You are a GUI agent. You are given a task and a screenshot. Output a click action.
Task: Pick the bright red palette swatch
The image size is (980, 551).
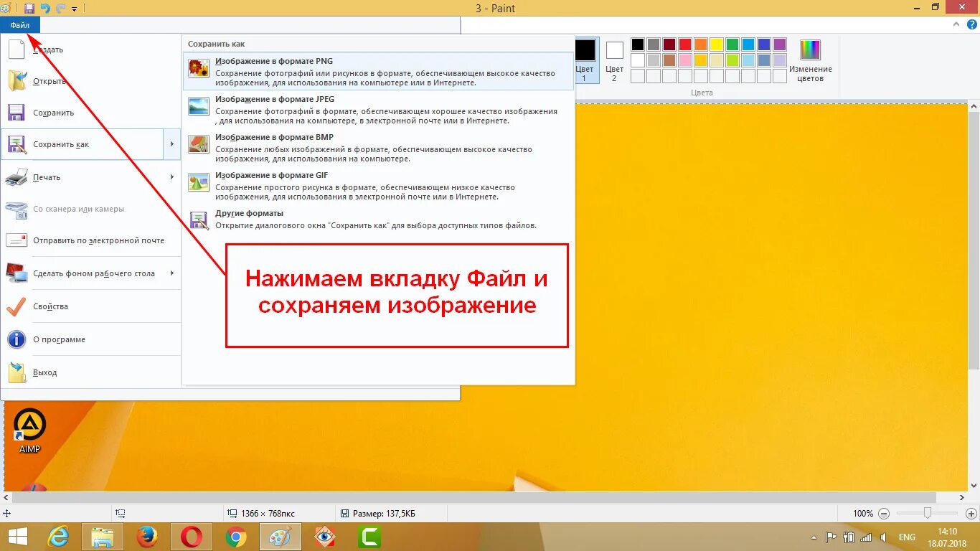[685, 44]
